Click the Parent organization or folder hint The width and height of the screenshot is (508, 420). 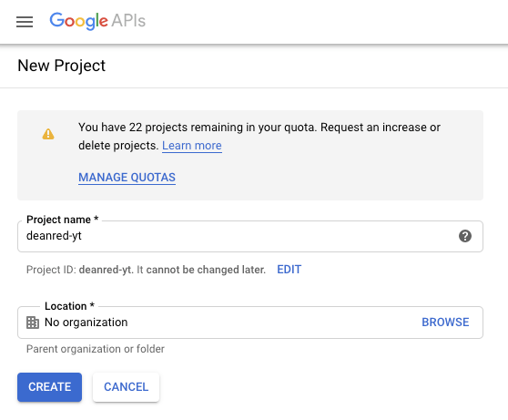[x=96, y=349]
